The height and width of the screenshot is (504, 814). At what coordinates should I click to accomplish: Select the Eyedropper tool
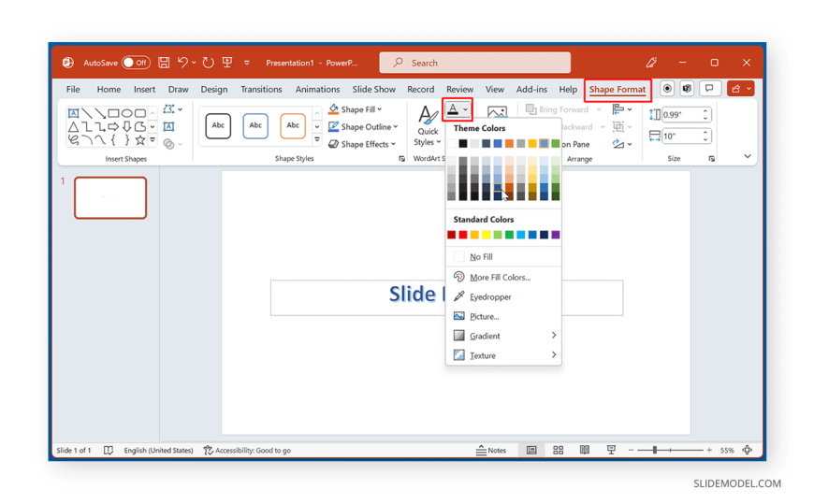point(490,296)
